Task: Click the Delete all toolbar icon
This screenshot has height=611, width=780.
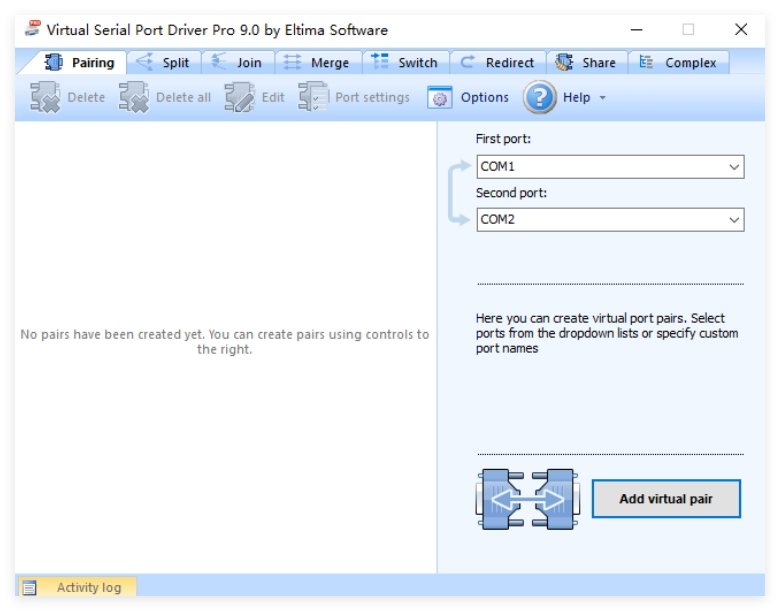Action: click(133, 97)
